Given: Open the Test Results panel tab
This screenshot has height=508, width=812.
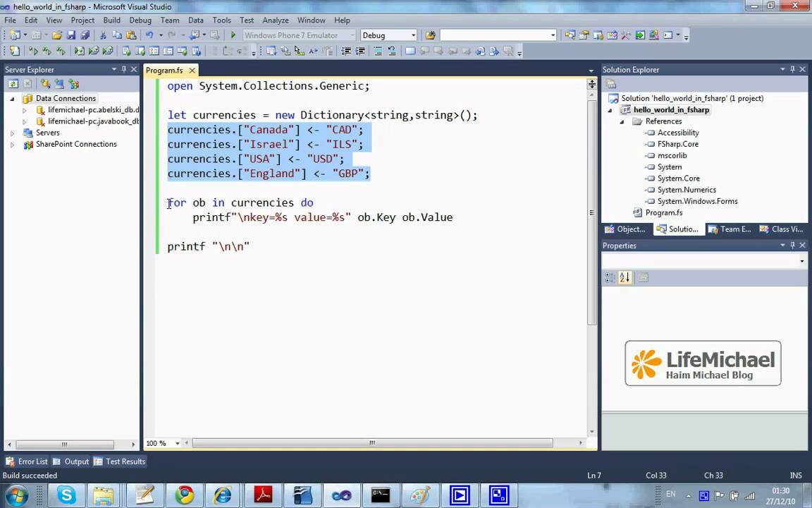Looking at the screenshot, I should (x=120, y=461).
